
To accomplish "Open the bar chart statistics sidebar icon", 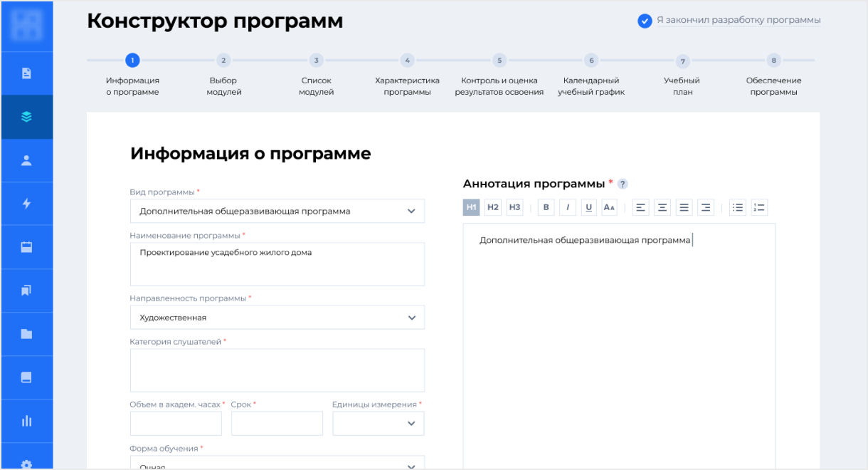I will [26, 421].
